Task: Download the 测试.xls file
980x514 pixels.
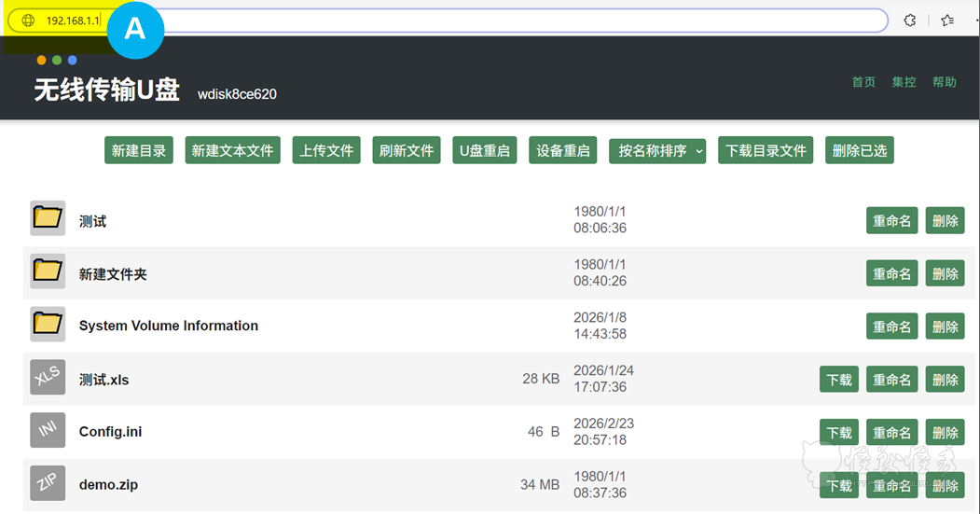Action: [839, 380]
